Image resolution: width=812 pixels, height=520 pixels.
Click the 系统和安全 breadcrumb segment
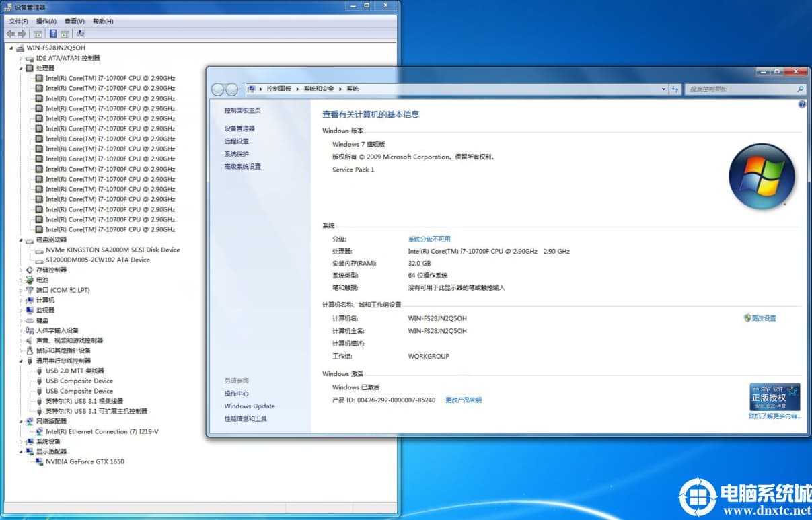point(318,89)
